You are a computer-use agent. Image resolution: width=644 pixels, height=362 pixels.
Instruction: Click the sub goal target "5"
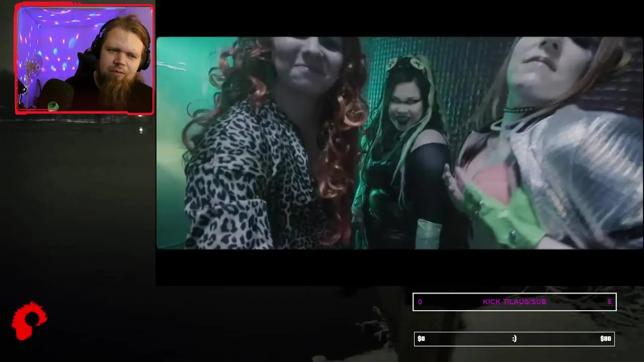[609, 302]
